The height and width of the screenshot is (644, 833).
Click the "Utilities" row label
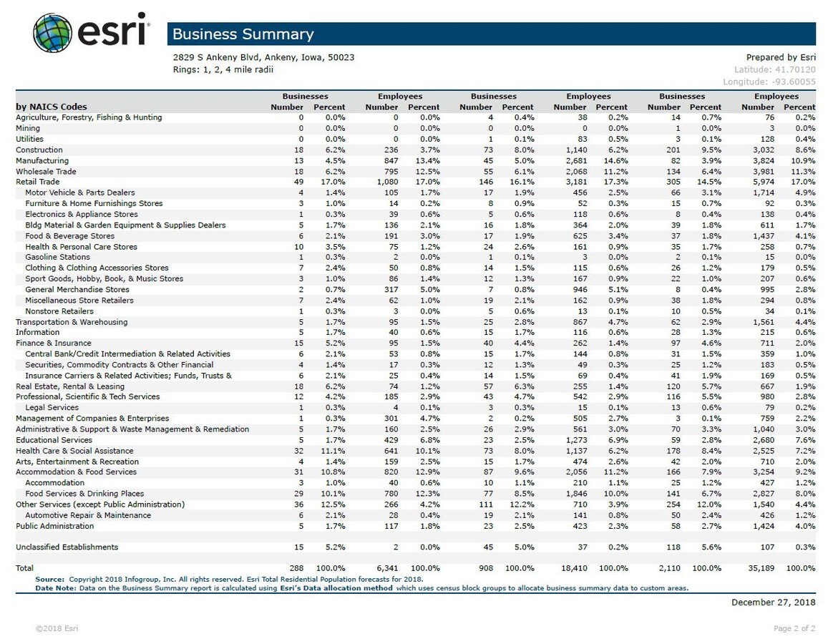click(30, 139)
